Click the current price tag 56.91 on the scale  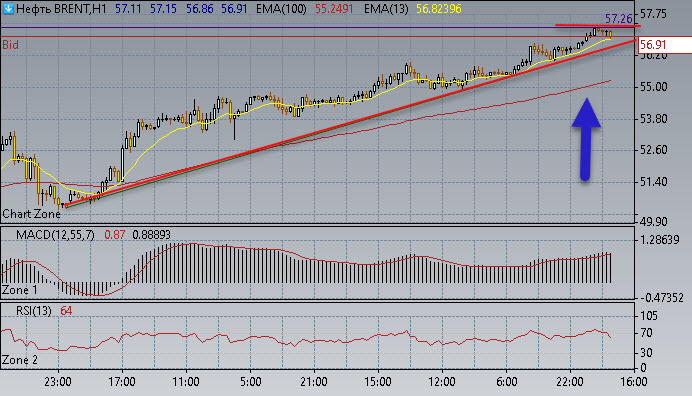(665, 45)
